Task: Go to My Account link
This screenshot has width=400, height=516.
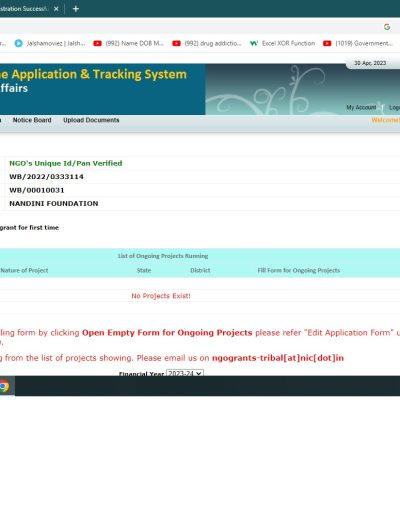Action: pos(361,107)
